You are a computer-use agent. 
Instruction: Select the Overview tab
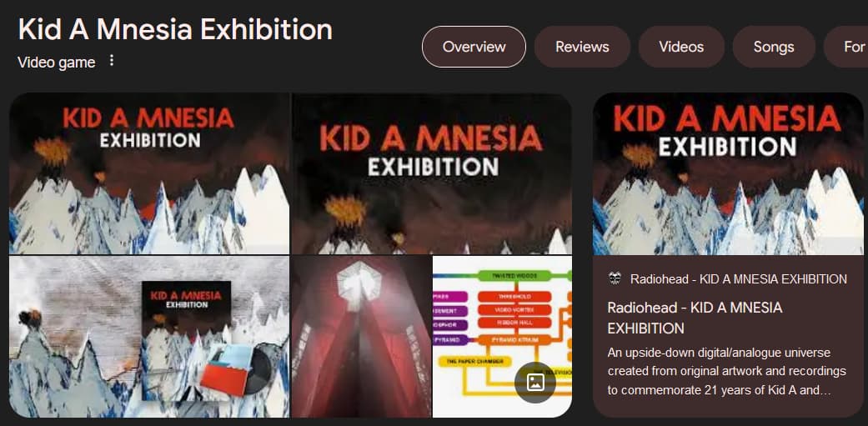[474, 47]
